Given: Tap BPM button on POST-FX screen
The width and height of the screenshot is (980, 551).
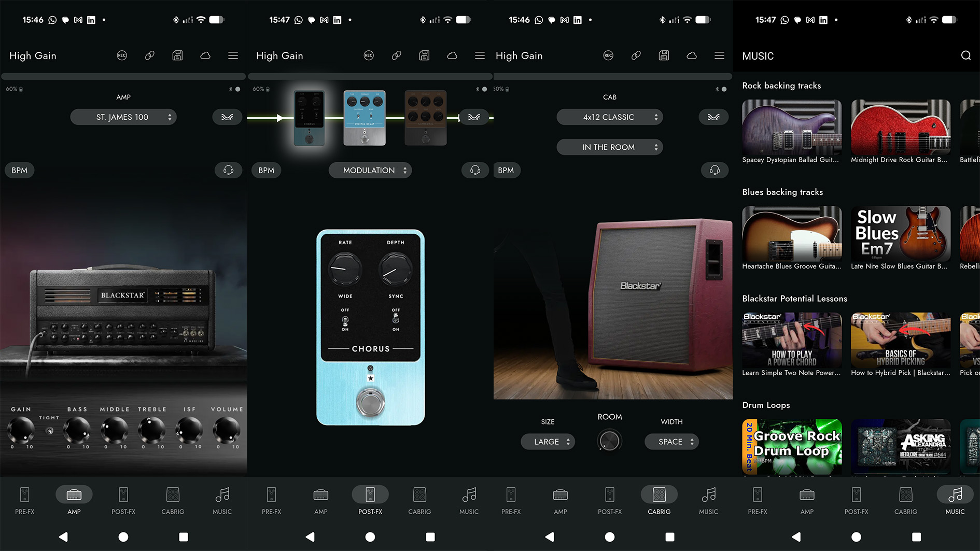Looking at the screenshot, I should 267,170.
